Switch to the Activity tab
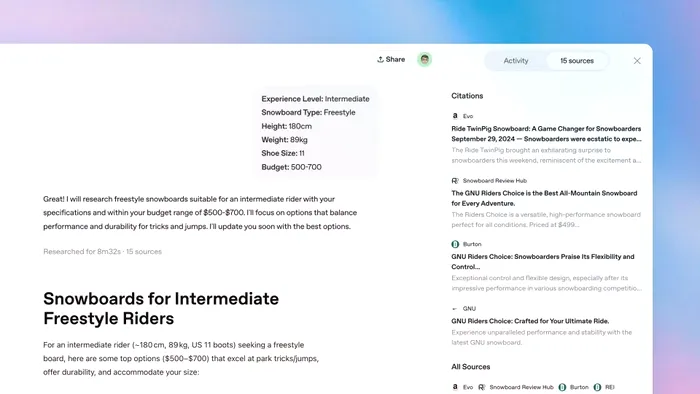This screenshot has width=700, height=394. pyautogui.click(x=516, y=61)
